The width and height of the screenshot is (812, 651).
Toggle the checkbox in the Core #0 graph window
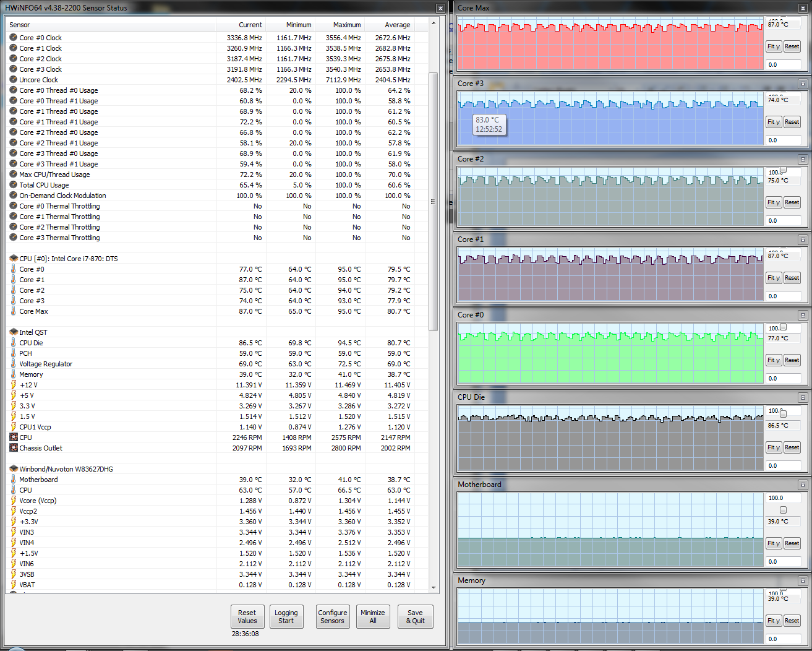(x=783, y=327)
